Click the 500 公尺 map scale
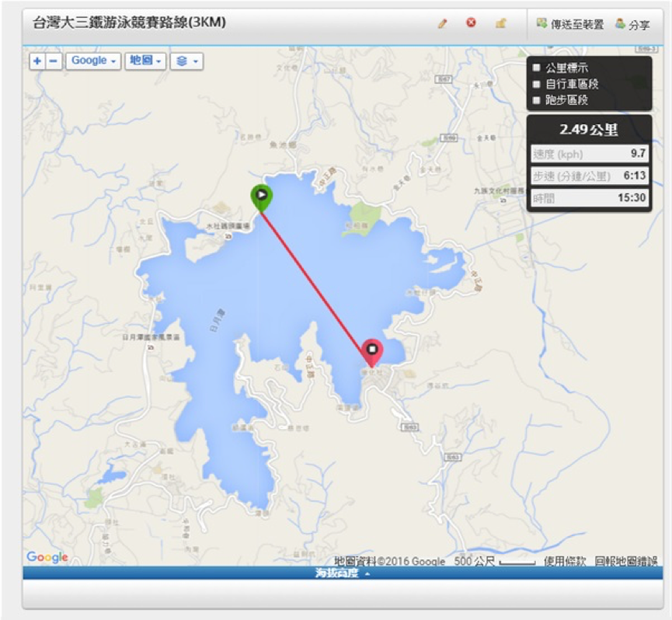The image size is (672, 620). coord(495,561)
